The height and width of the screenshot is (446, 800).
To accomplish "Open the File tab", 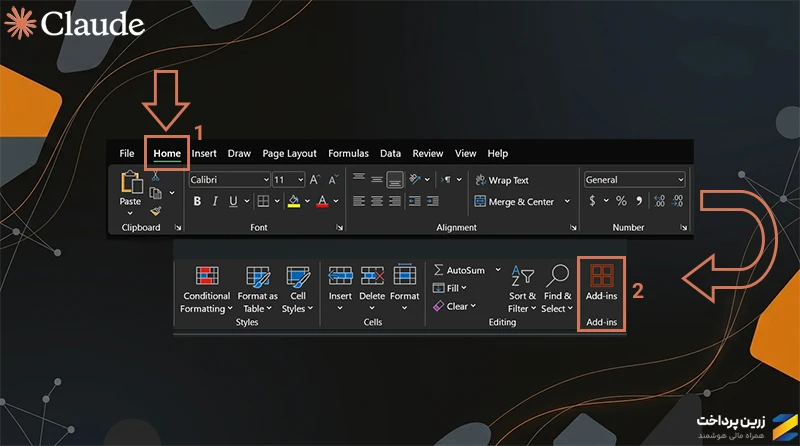I will [127, 154].
